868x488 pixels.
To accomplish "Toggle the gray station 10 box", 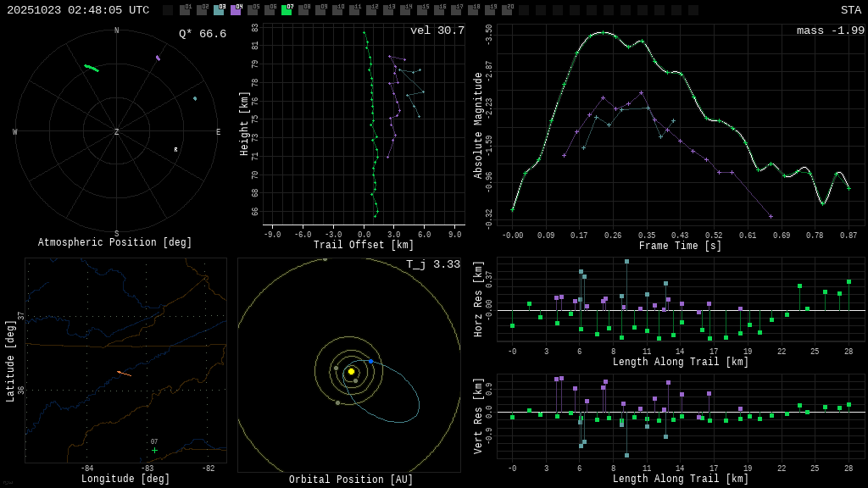I will click(x=337, y=10).
